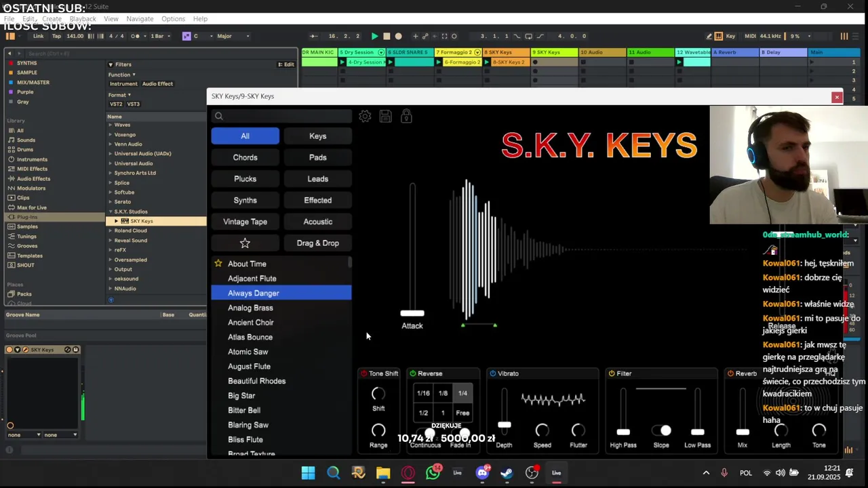The width and height of the screenshot is (868, 488).
Task: Collapse the Filters section triangle
Action: pos(111,64)
